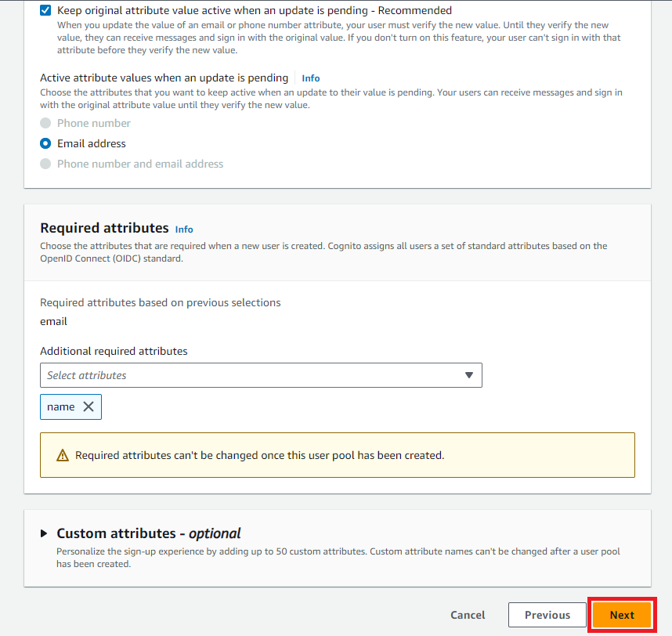This screenshot has height=636, width=672.
Task: Cancel the user pool setup
Action: point(468,615)
